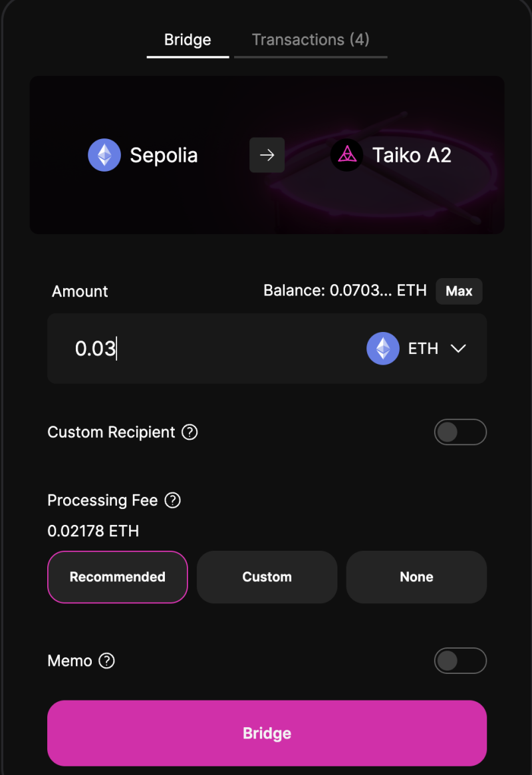This screenshot has height=775, width=532.
Task: Expand the ETH token dropdown chevron
Action: 458,349
